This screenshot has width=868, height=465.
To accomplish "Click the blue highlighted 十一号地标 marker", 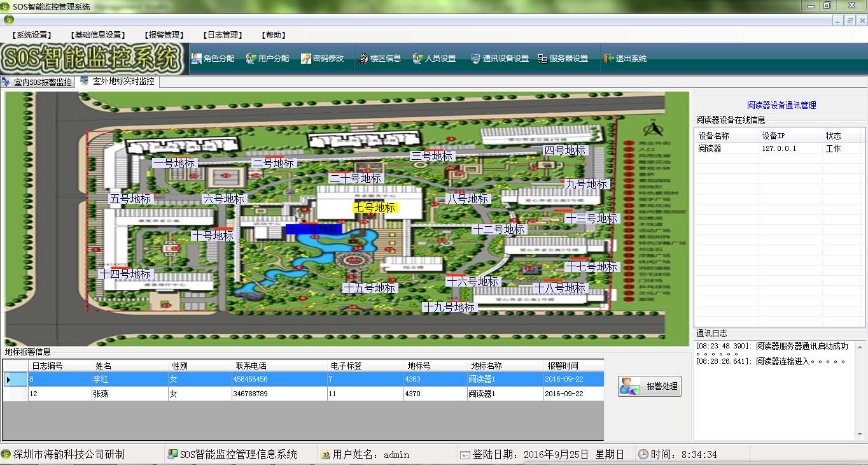I will tap(314, 229).
